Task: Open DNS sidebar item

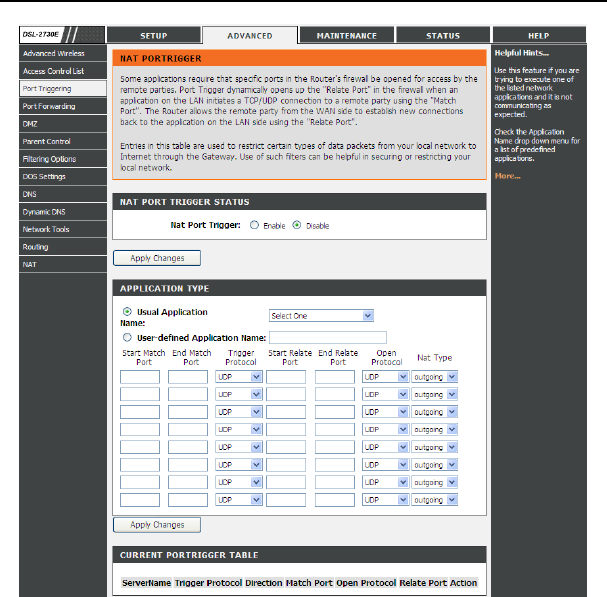Action: point(63,194)
